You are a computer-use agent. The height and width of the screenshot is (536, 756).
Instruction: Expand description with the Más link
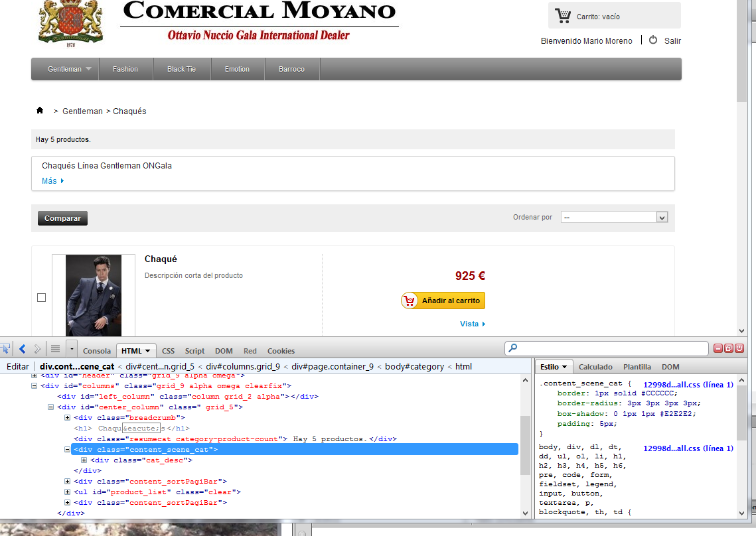[x=52, y=180]
